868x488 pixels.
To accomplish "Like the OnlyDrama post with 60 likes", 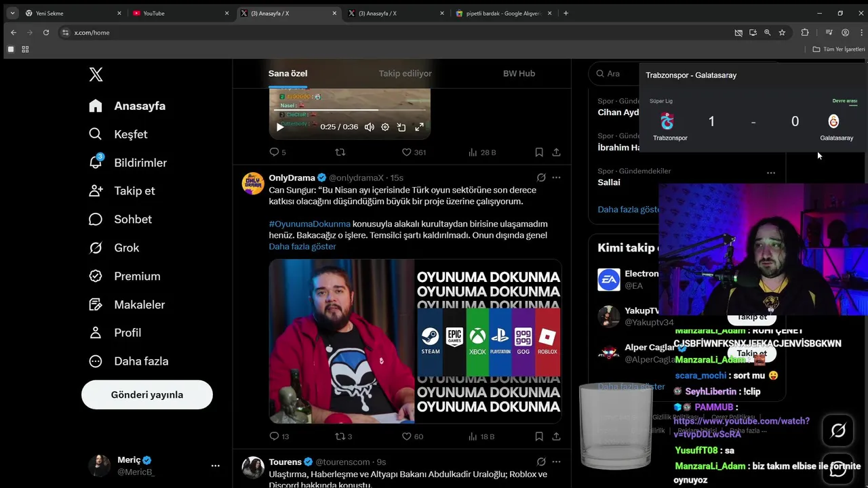I will pos(412,436).
